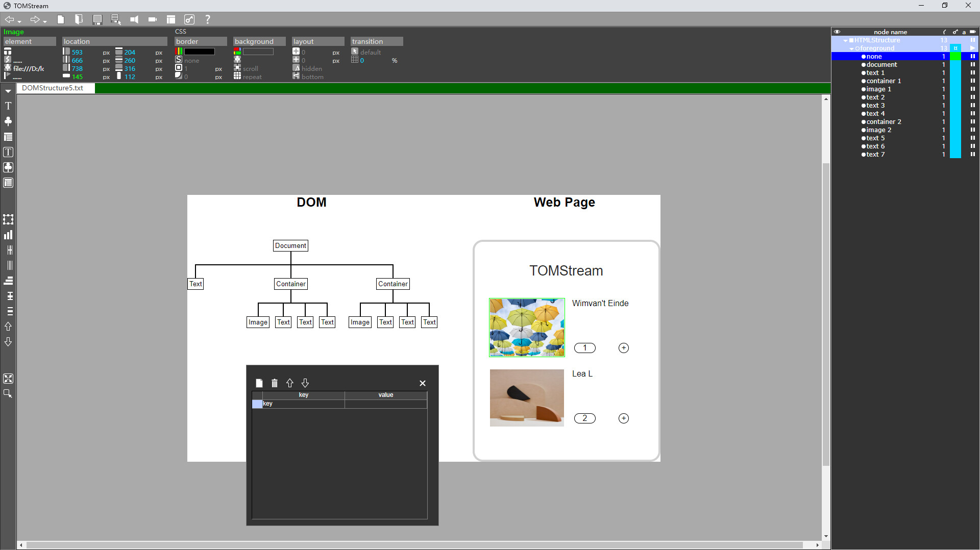
Task: Click the Save As toolbar icon
Action: tap(115, 19)
